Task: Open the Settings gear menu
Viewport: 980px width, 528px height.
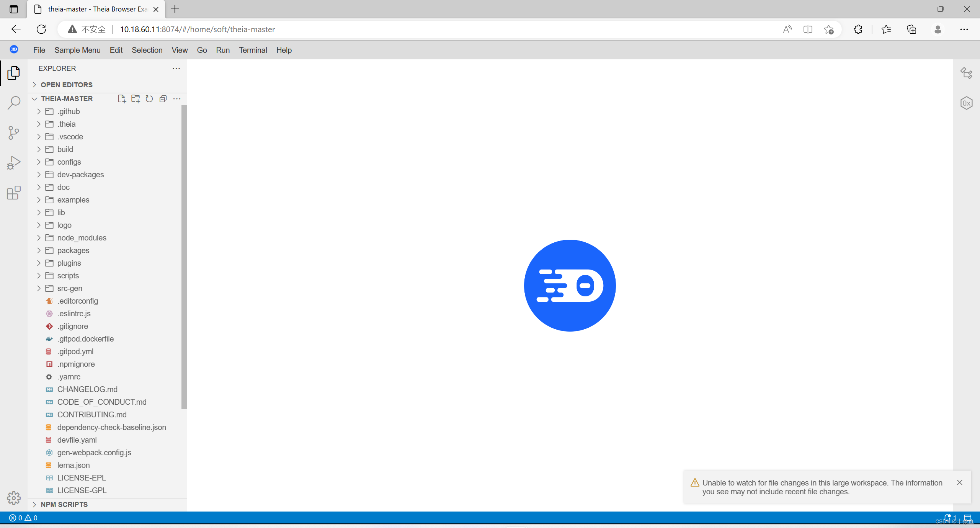Action: (14, 498)
